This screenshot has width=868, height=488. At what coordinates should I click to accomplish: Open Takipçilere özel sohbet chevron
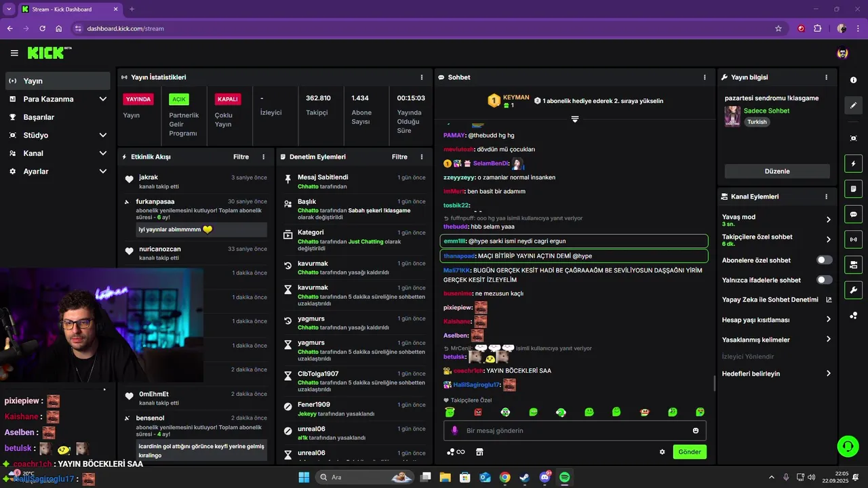click(x=829, y=239)
